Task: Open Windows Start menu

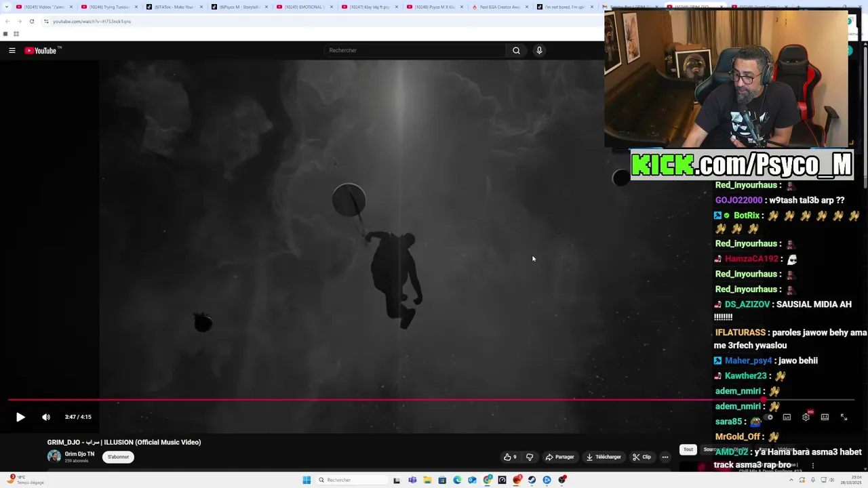Action: pyautogui.click(x=307, y=480)
